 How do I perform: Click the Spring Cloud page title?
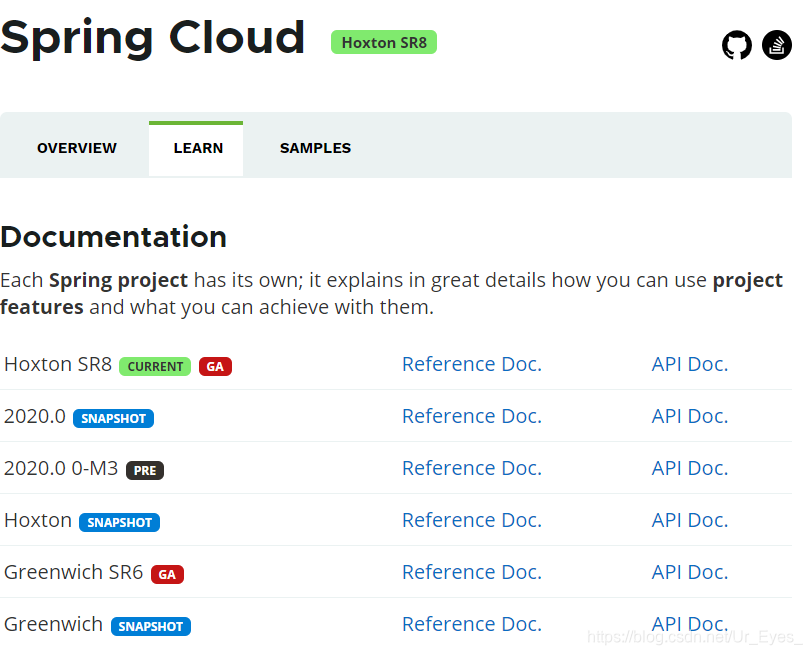152,38
